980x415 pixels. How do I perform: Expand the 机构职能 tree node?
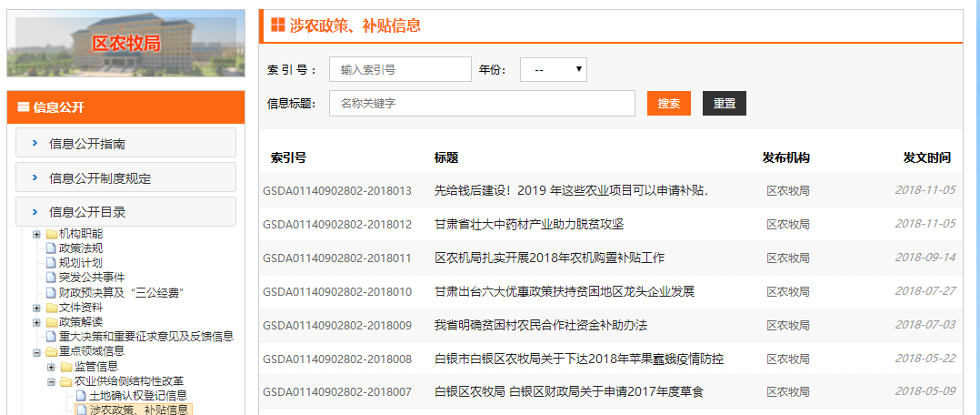coord(36,234)
